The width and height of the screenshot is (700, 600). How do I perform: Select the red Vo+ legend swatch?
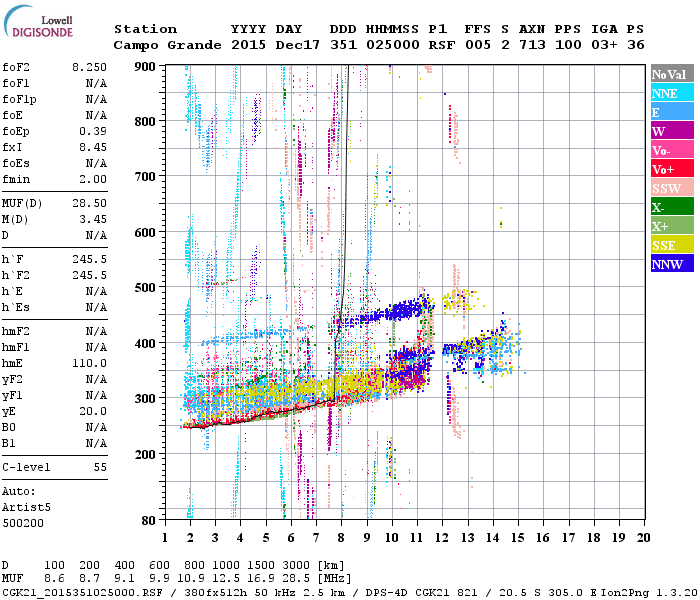[x=672, y=169]
